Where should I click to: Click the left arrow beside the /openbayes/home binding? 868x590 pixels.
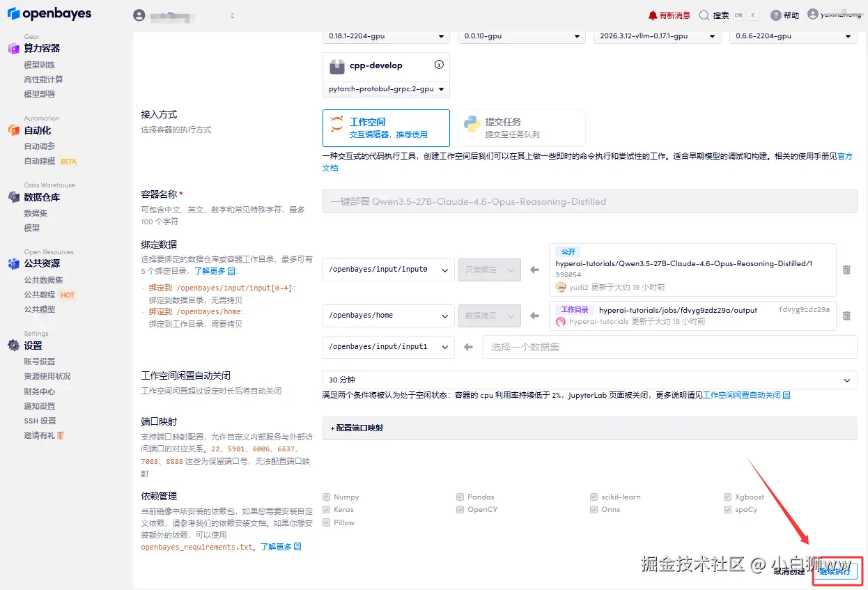point(534,316)
